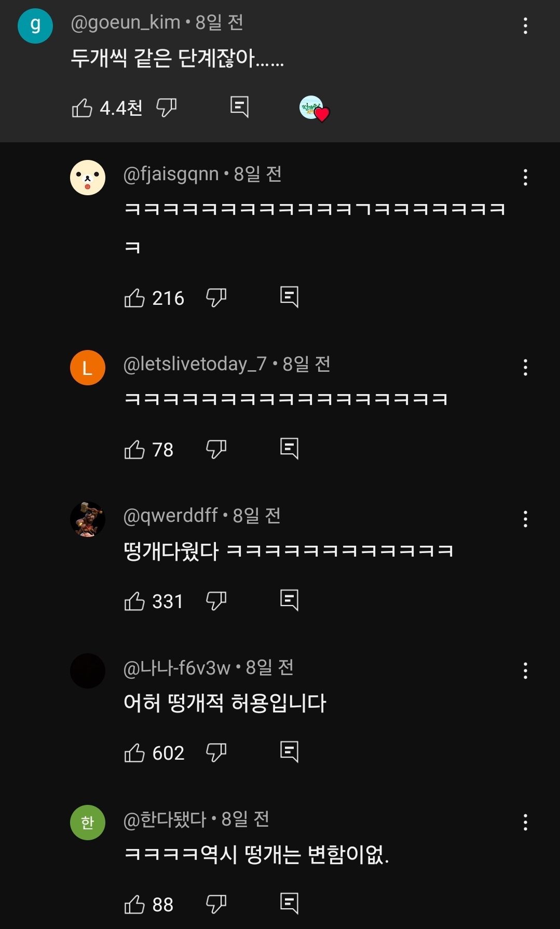The width and height of the screenshot is (560, 929).
Task: Dislike the @goeun_kim comment
Action: point(167,108)
